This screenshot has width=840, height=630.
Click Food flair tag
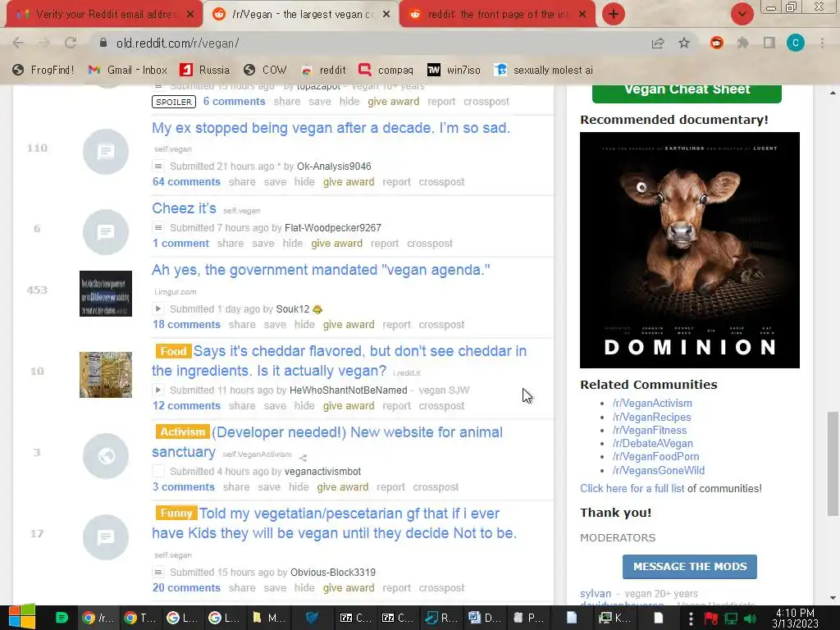click(x=173, y=351)
